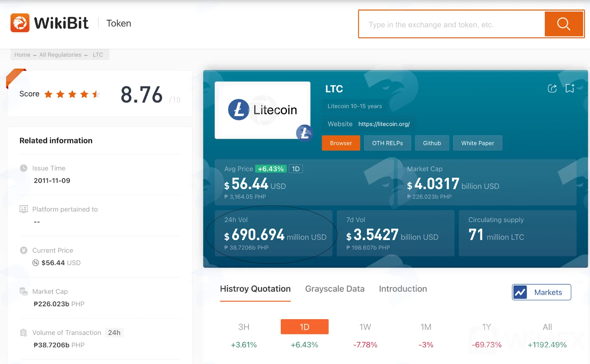
Task: Click the Markets chart icon
Action: [520, 293]
